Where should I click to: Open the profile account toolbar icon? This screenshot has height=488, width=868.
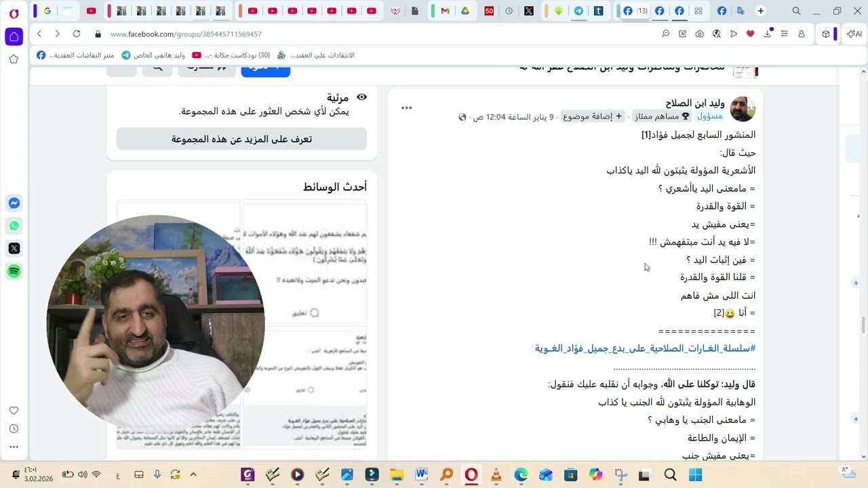[801, 34]
